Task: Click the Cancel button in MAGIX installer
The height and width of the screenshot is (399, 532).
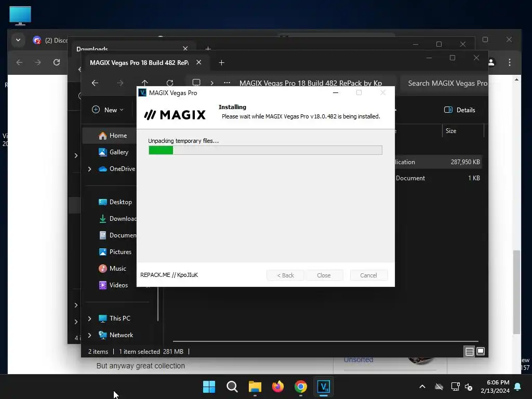Action: (368, 275)
